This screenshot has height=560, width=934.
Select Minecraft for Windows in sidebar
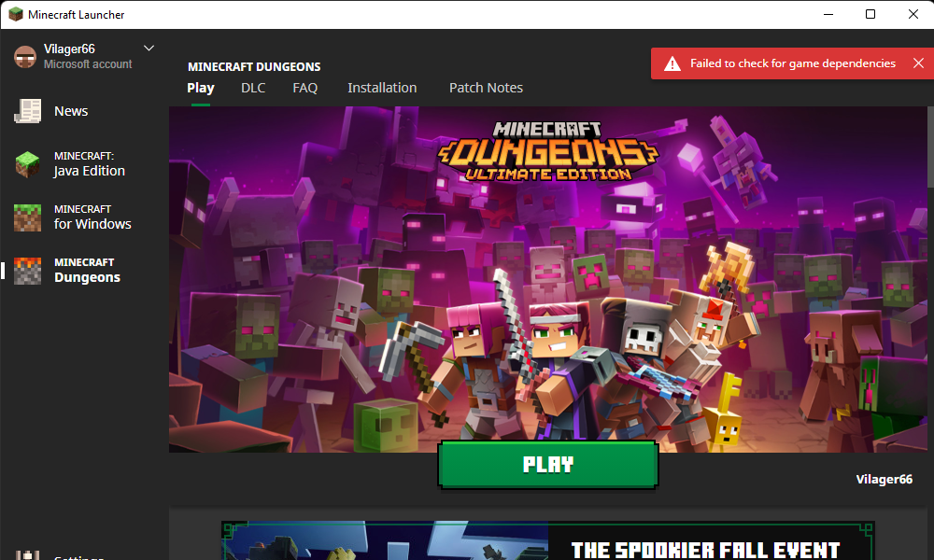[92, 217]
